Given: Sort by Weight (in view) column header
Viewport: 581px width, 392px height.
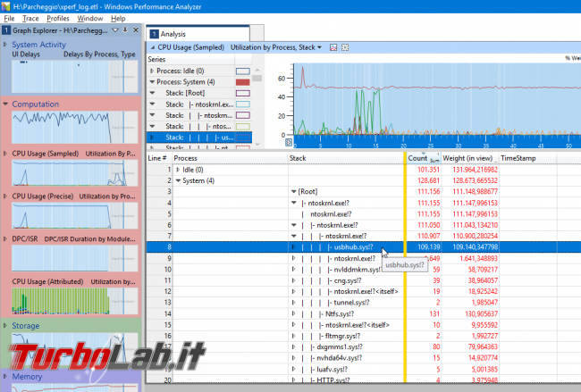Looking at the screenshot, I should click(469, 158).
